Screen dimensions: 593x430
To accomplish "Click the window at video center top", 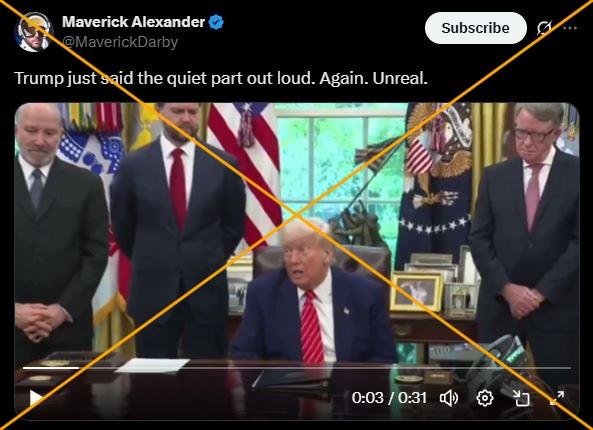I will 340,163.
